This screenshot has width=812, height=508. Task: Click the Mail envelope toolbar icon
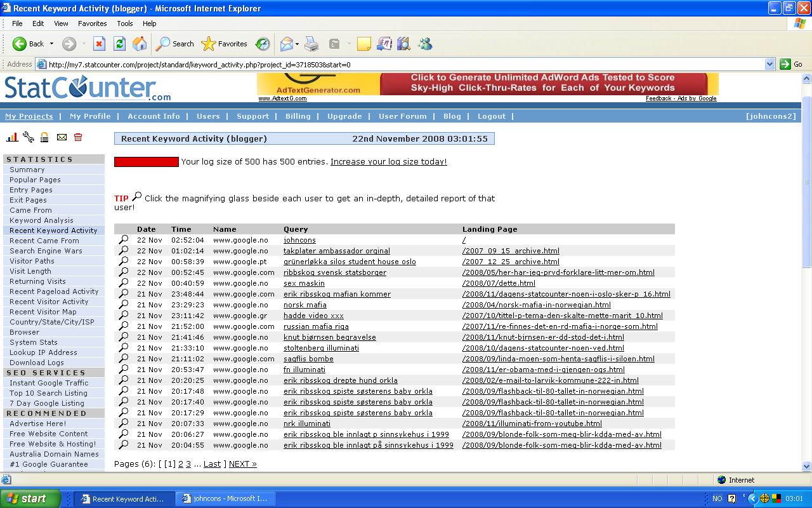coord(287,44)
